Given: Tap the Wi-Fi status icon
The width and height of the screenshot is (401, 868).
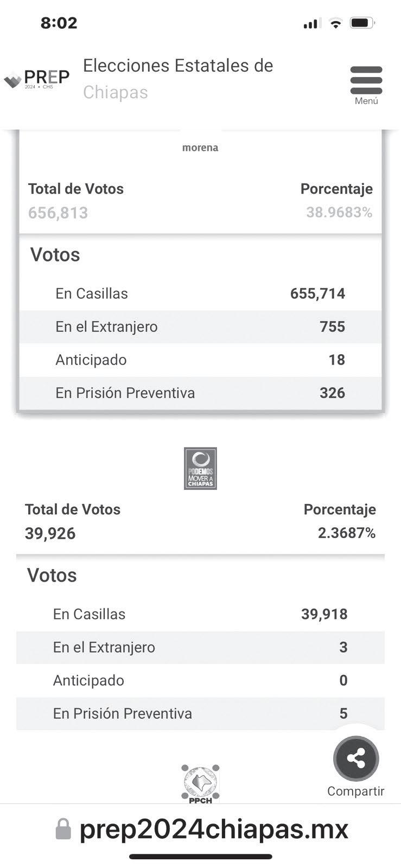Looking at the screenshot, I should [336, 23].
